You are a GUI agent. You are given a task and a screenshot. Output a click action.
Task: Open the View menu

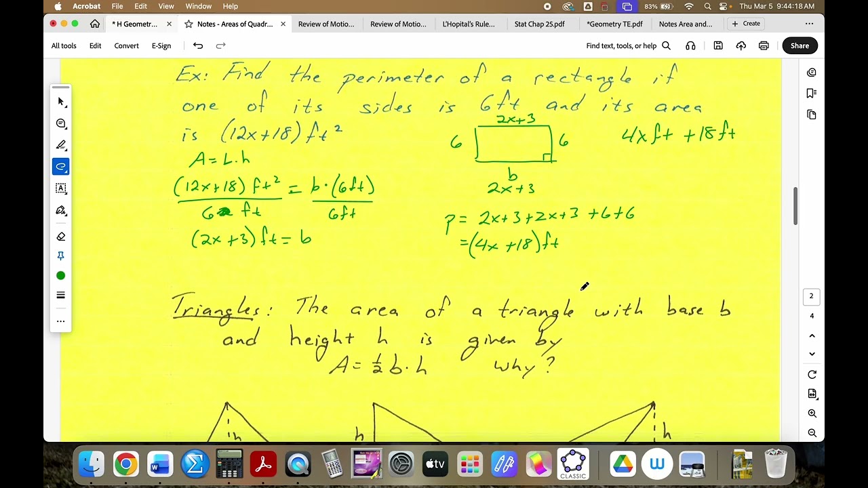tap(166, 6)
